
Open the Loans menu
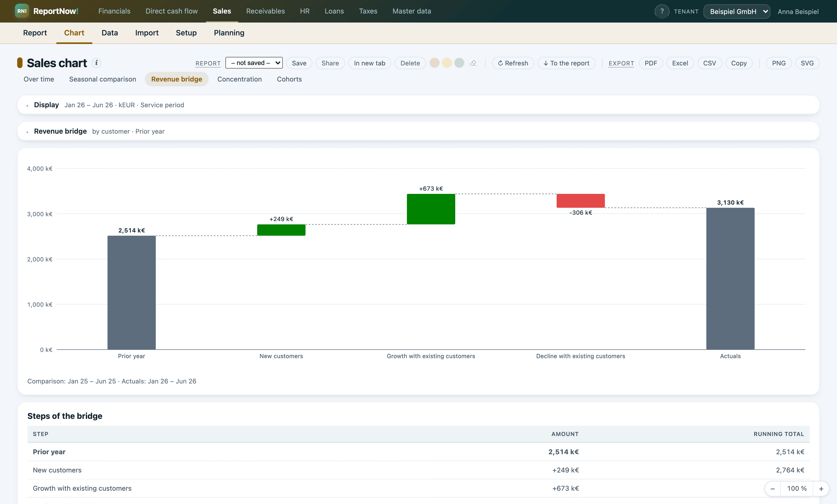(x=334, y=11)
